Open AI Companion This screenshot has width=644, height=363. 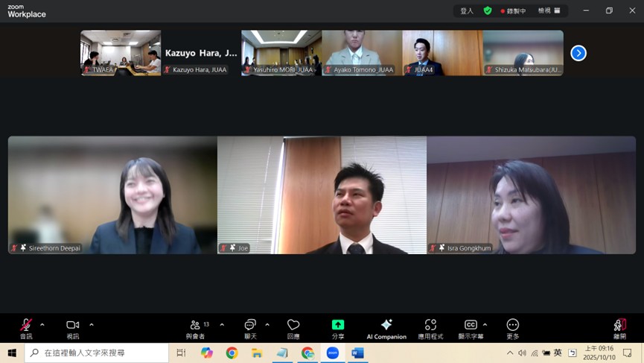pos(386,325)
